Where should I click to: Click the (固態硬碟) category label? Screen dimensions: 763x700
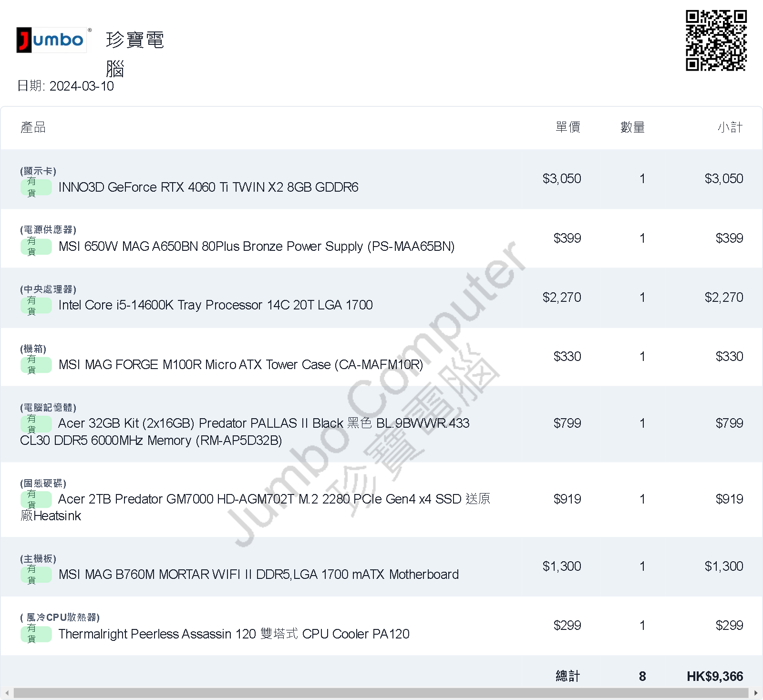click(x=43, y=484)
